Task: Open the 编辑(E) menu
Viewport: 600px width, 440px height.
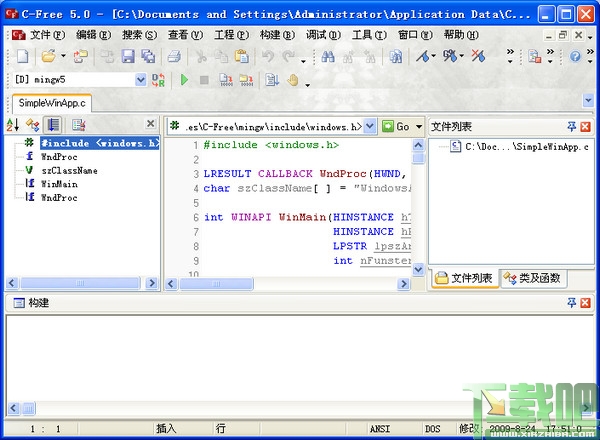Action: (x=93, y=35)
